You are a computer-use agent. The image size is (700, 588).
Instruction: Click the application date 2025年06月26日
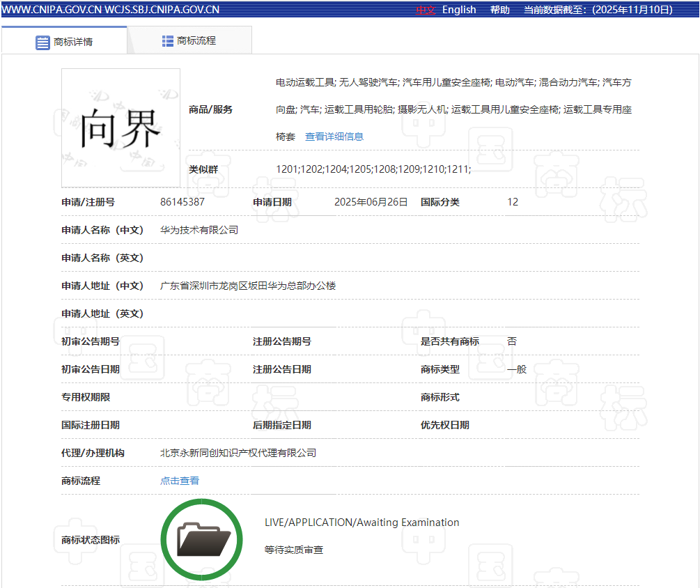pyautogui.click(x=371, y=202)
